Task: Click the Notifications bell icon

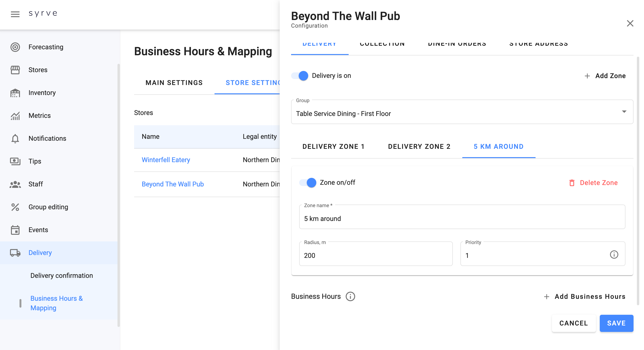Action: [x=15, y=138]
